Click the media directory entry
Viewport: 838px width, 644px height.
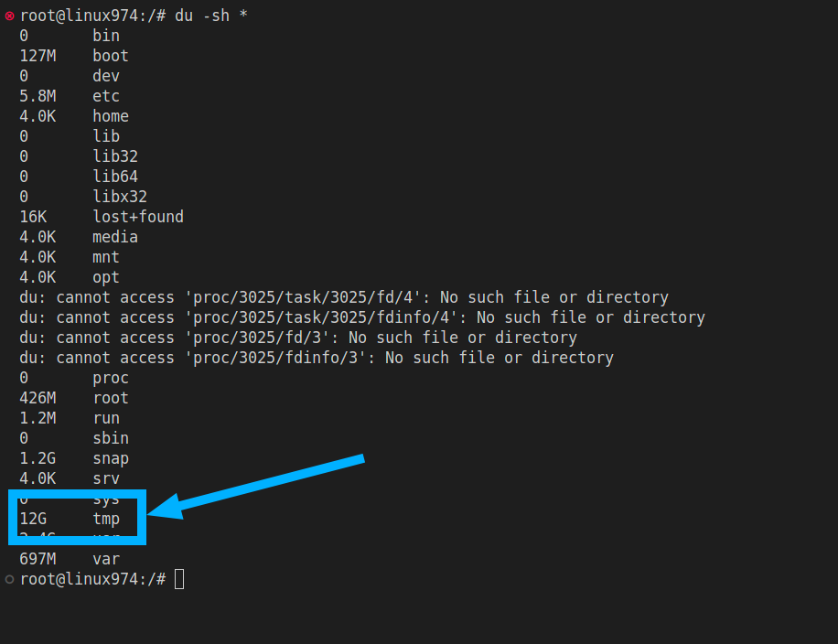115,237
